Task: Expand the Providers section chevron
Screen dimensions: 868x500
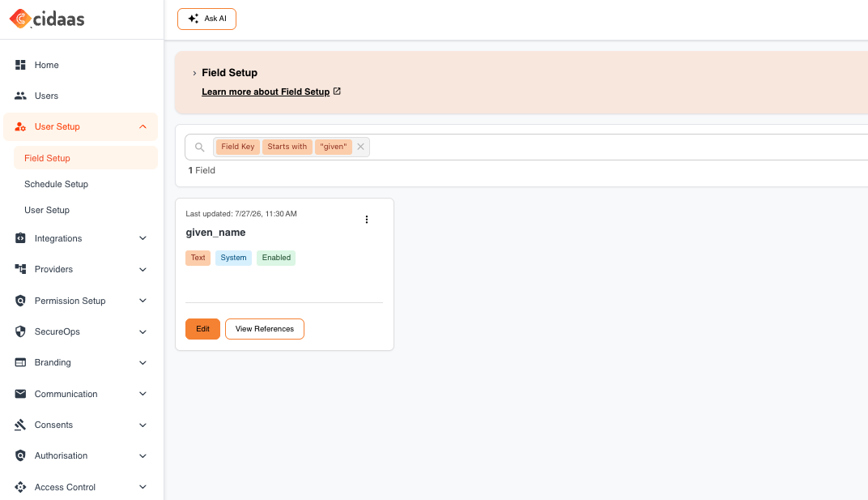Action: 143,269
